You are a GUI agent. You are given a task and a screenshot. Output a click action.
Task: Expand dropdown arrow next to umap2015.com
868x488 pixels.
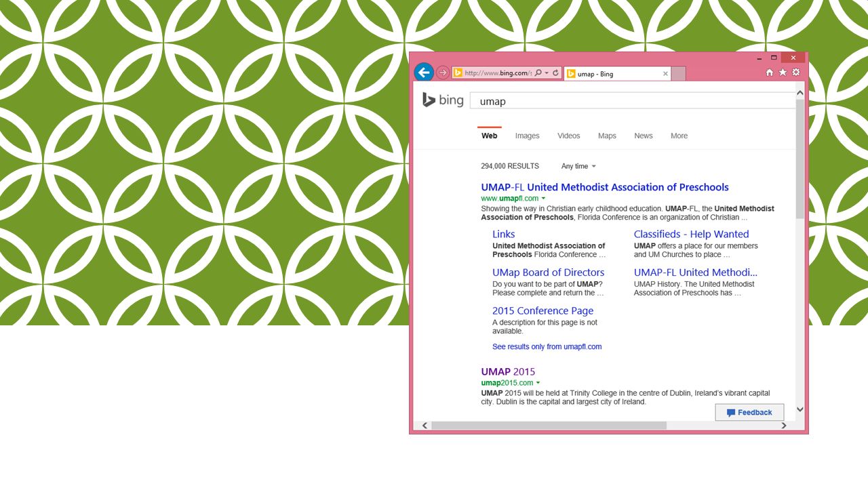[x=538, y=383]
